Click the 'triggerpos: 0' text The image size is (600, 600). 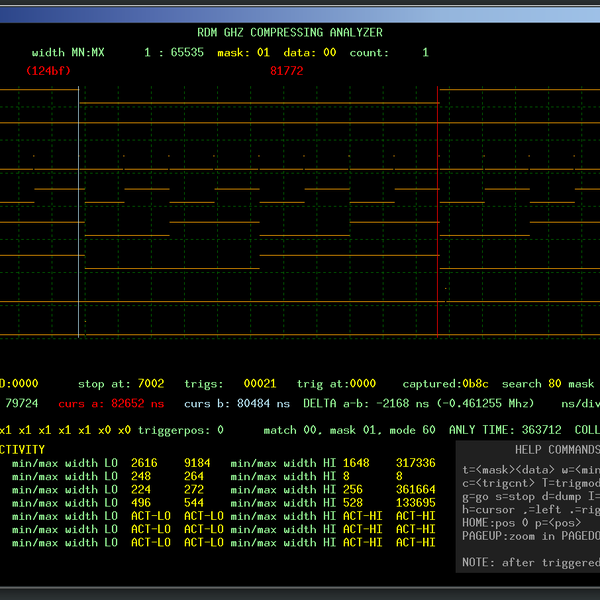point(181,430)
